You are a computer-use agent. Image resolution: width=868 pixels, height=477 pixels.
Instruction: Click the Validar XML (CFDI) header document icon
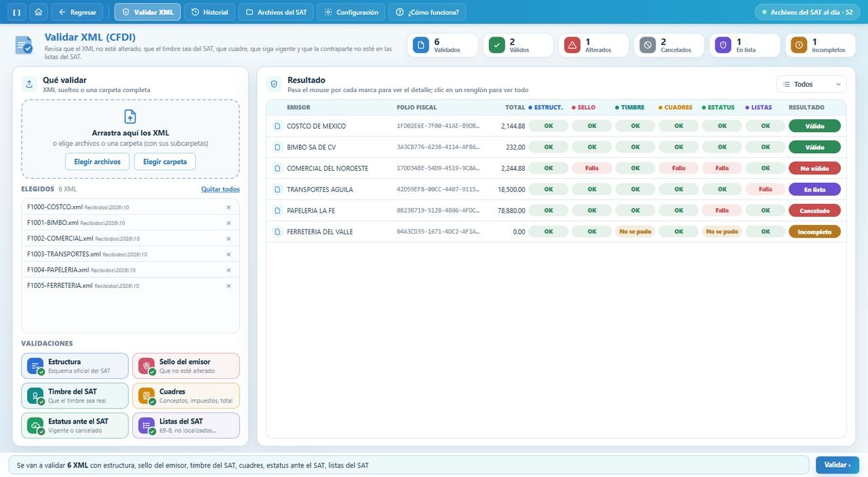point(24,45)
